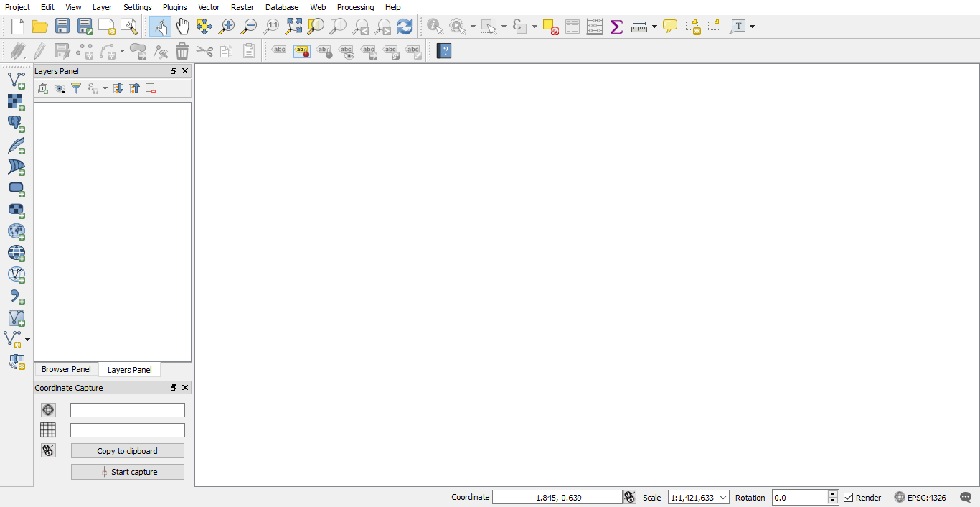Click Deselect Features from All Layers
980x507 pixels.
[550, 27]
